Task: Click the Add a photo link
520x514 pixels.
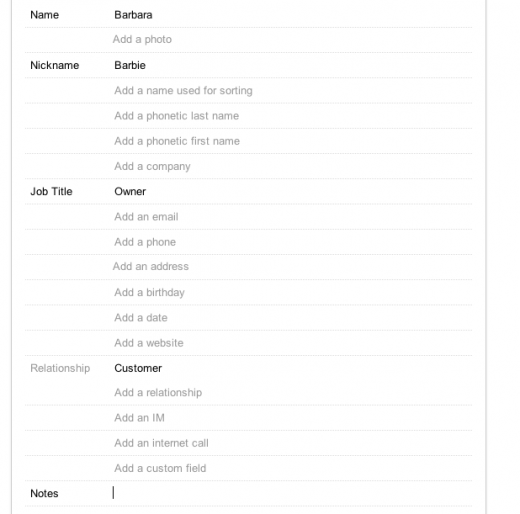Action: coord(142,39)
